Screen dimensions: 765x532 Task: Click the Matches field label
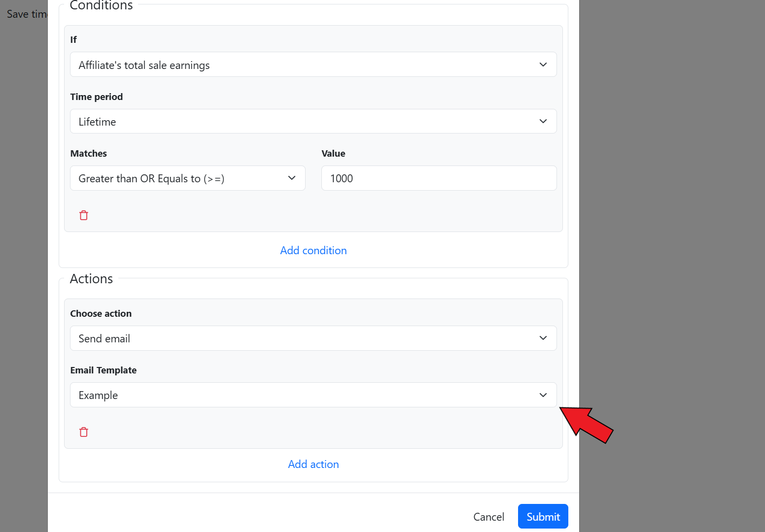tap(89, 153)
